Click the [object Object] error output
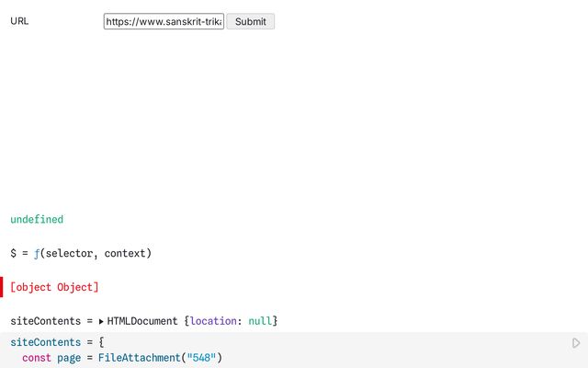The height and width of the screenshot is (368, 588). pos(54,287)
